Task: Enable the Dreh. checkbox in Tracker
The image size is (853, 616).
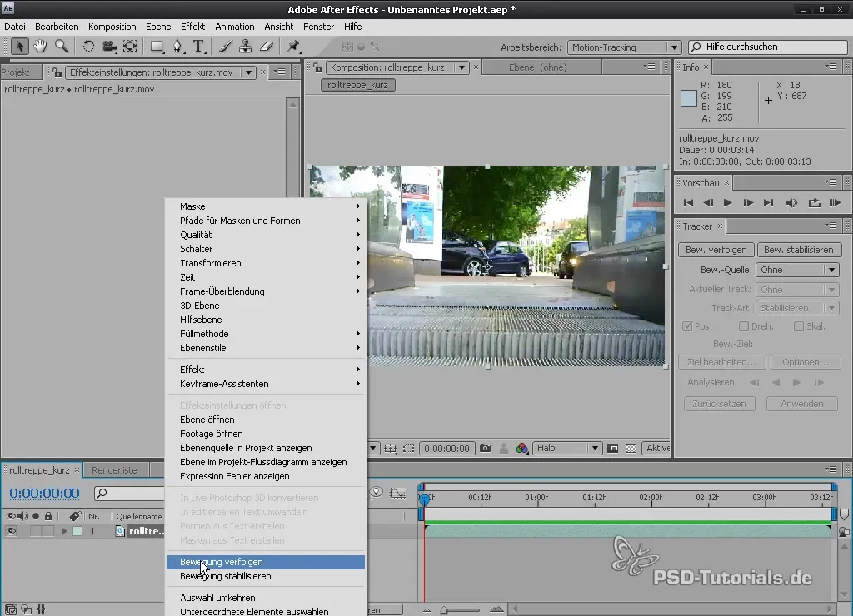Action: click(x=744, y=326)
